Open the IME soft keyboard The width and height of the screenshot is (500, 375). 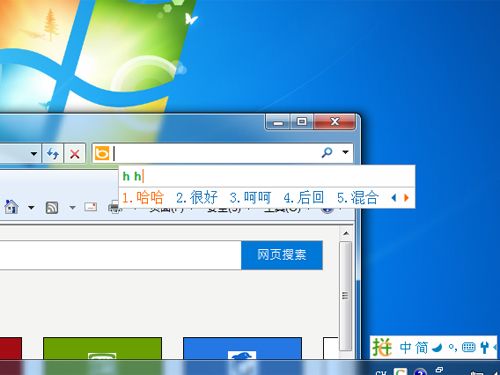pyautogui.click(x=468, y=348)
